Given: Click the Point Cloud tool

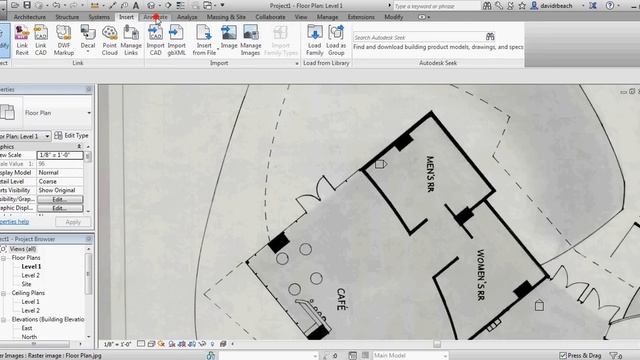Looking at the screenshot, I should [x=109, y=40].
